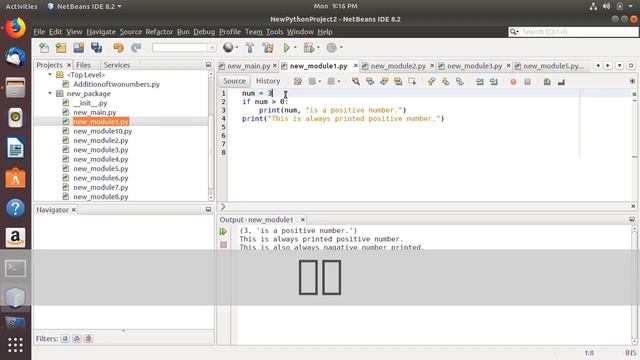Switch to the Services panel tab
The image size is (640, 360).
(x=117, y=65)
